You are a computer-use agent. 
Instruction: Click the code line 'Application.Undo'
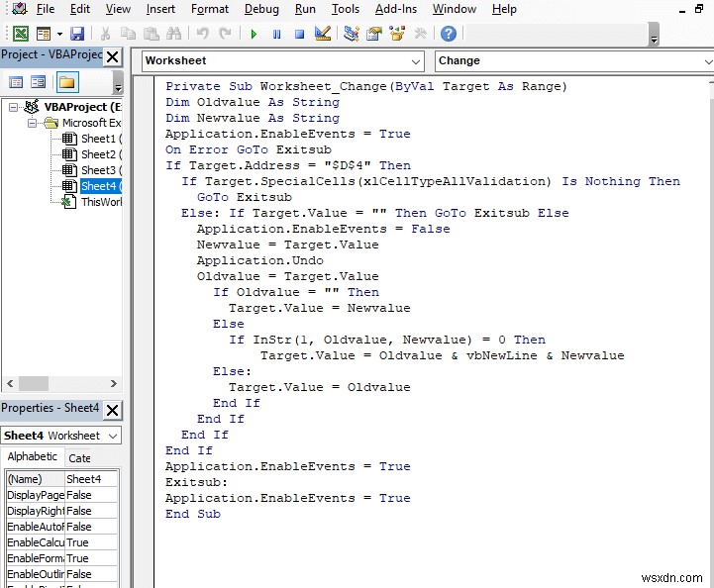[260, 260]
